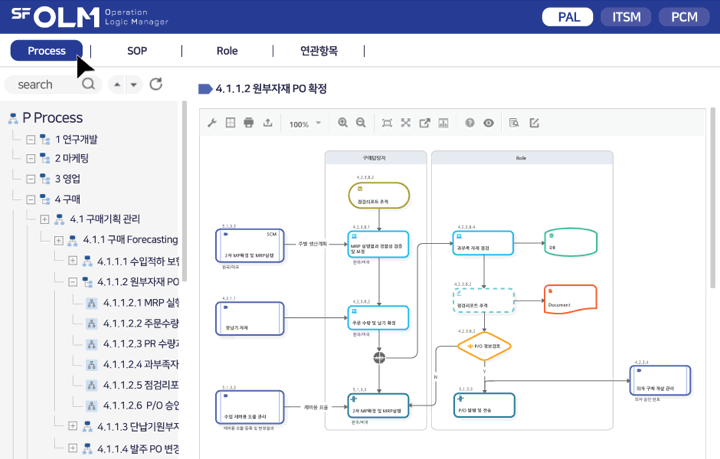Viewport: 720px width, 459px height.
Task: Collapse the 4 구매 tree node
Action: point(31,199)
